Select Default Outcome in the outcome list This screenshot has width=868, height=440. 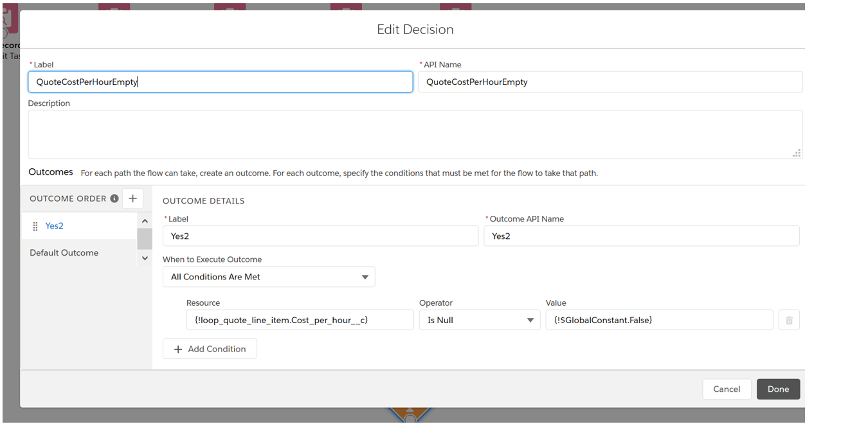coord(64,252)
